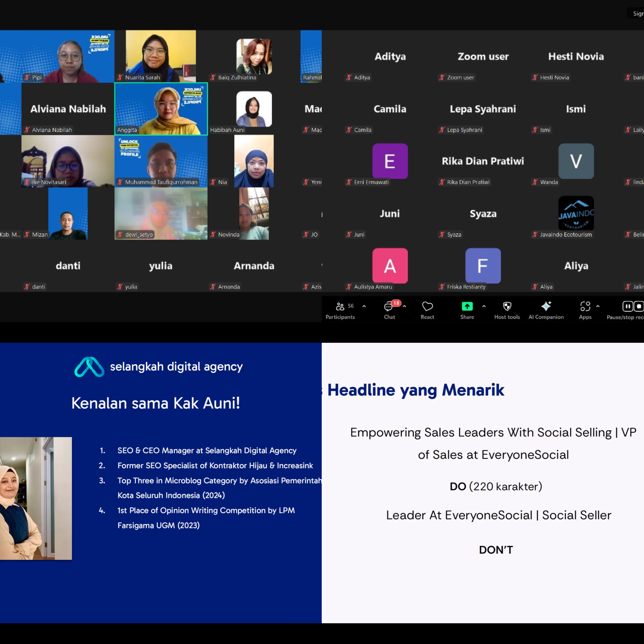Select the Alviana Nabilah tile

click(x=68, y=109)
